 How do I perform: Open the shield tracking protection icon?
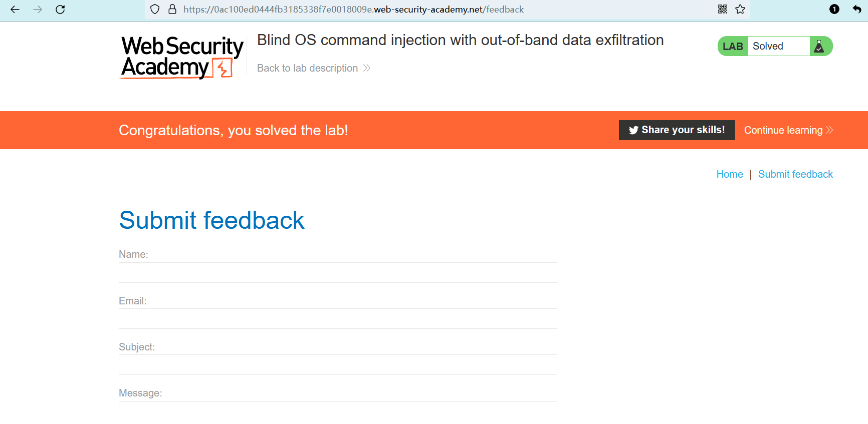coord(155,10)
